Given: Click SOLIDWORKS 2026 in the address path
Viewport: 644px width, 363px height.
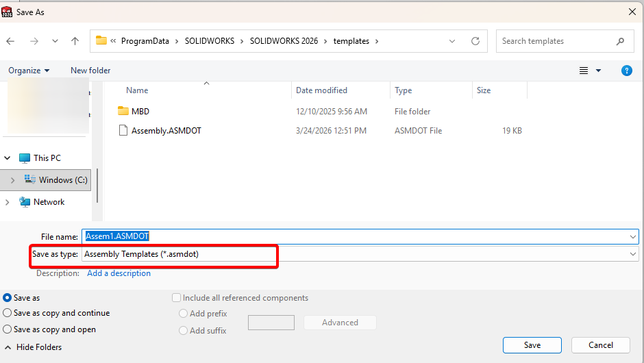Looking at the screenshot, I should (284, 41).
